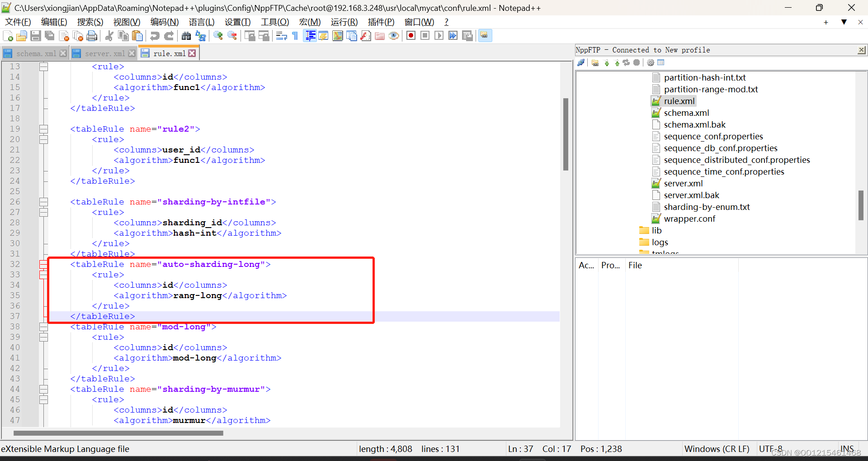Image resolution: width=868 pixels, height=461 pixels.
Task: Toggle file monitoring eye icon
Action: pos(394,36)
